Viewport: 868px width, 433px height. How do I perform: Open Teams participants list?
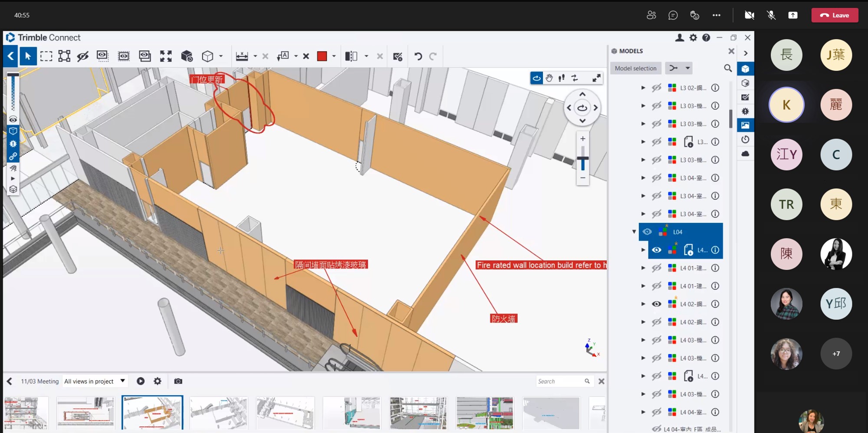click(651, 15)
